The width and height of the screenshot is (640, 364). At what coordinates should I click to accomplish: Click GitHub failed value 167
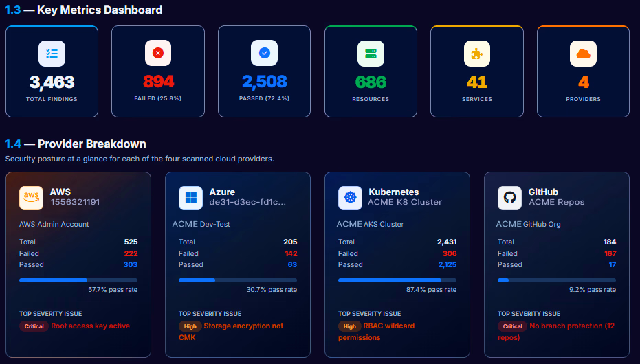[x=610, y=253]
